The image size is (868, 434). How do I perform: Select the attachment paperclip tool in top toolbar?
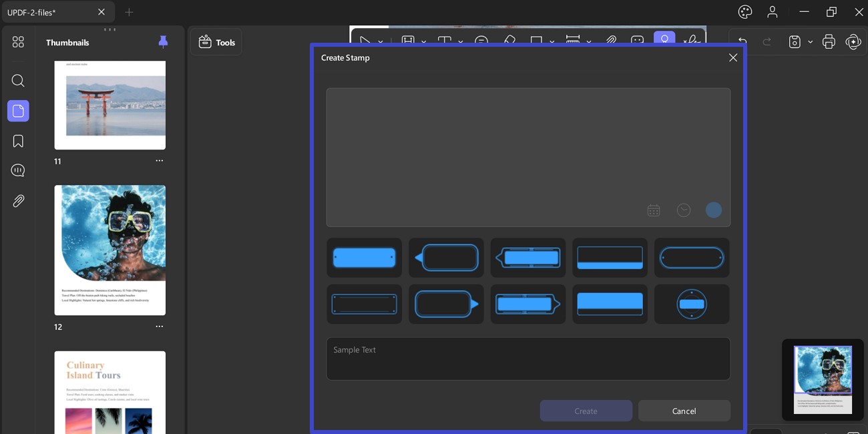tap(611, 40)
